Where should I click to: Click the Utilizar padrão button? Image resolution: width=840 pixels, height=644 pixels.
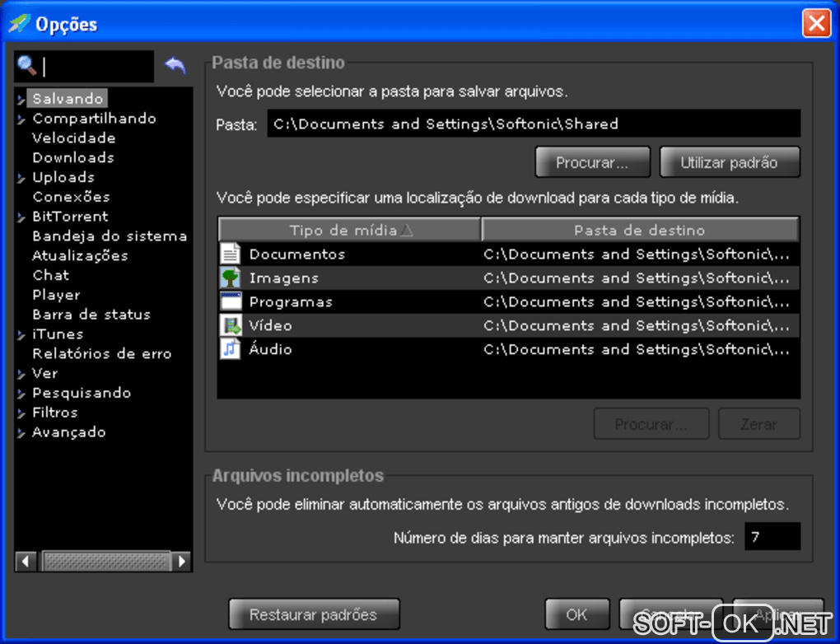point(730,162)
